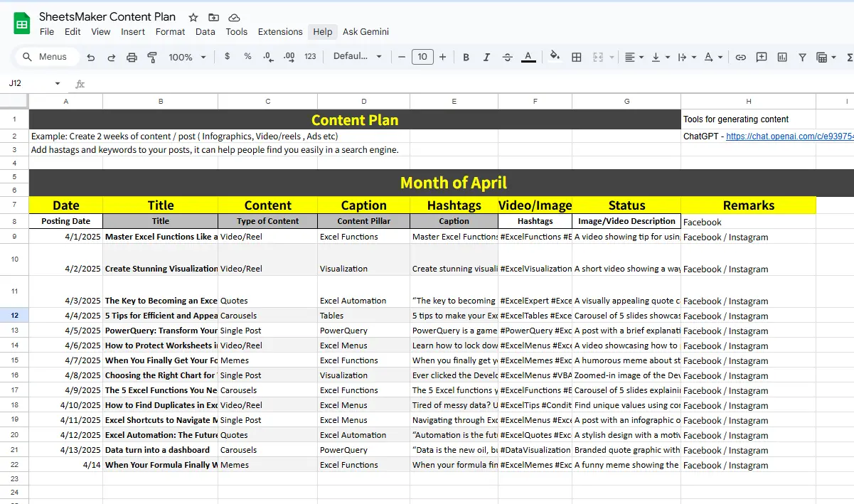Toggle strikethrough formatting
The width and height of the screenshot is (854, 504).
click(507, 57)
